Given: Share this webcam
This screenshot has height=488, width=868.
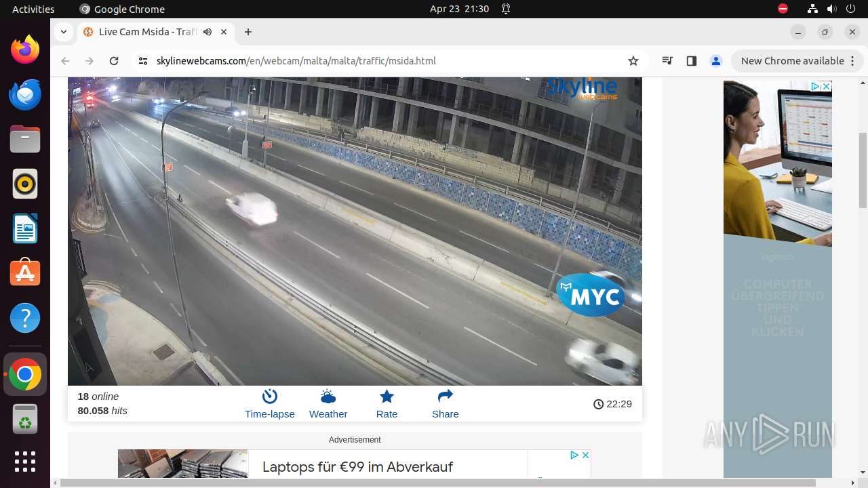Looking at the screenshot, I should click(x=446, y=405).
